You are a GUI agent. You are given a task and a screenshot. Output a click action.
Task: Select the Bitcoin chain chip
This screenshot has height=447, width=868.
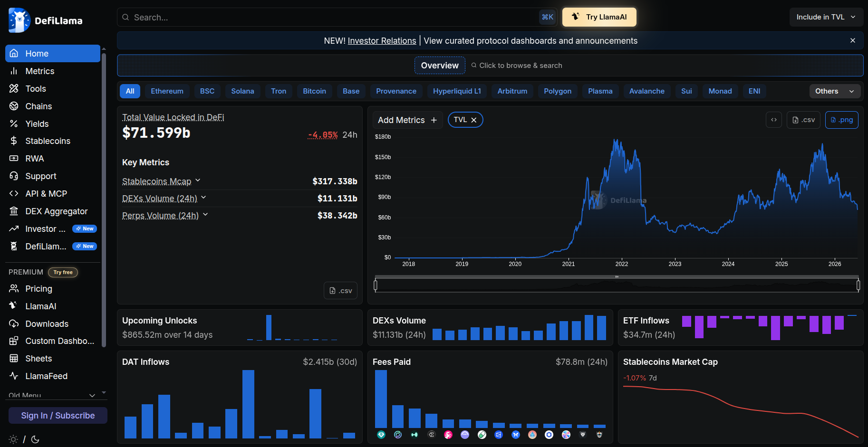[x=315, y=91]
